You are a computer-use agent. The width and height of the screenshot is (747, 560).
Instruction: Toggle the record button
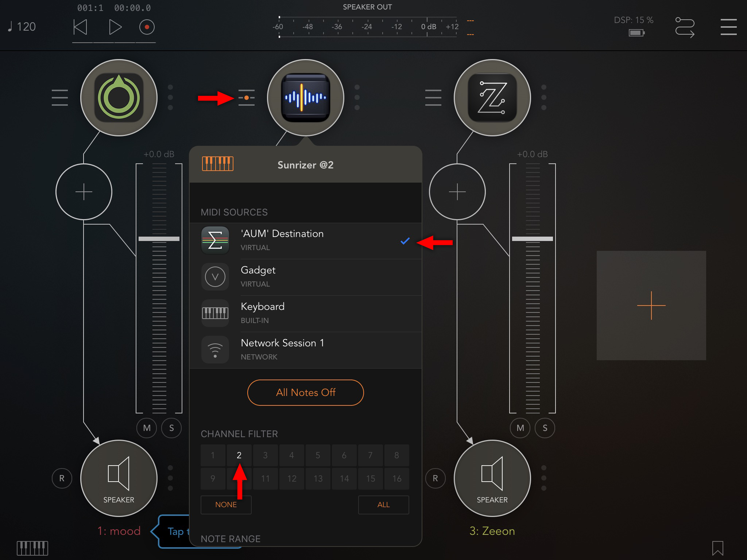147,27
